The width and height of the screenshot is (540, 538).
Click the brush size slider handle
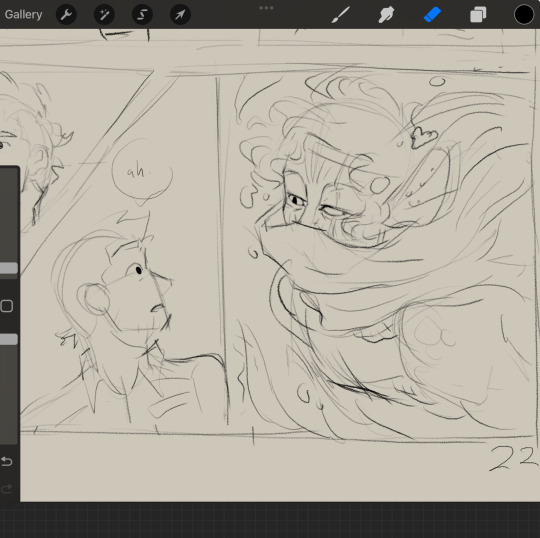(x=8, y=268)
